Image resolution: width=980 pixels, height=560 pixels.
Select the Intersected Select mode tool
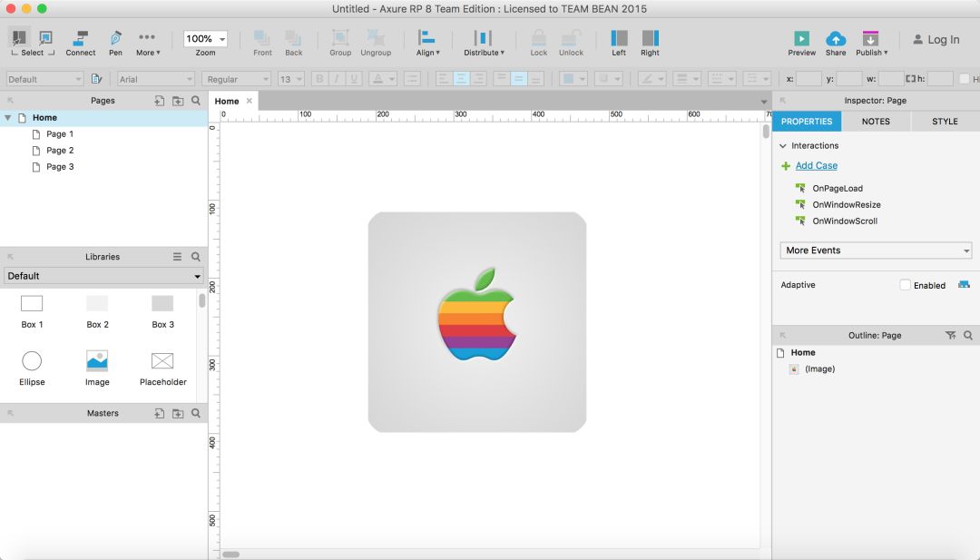(19, 39)
